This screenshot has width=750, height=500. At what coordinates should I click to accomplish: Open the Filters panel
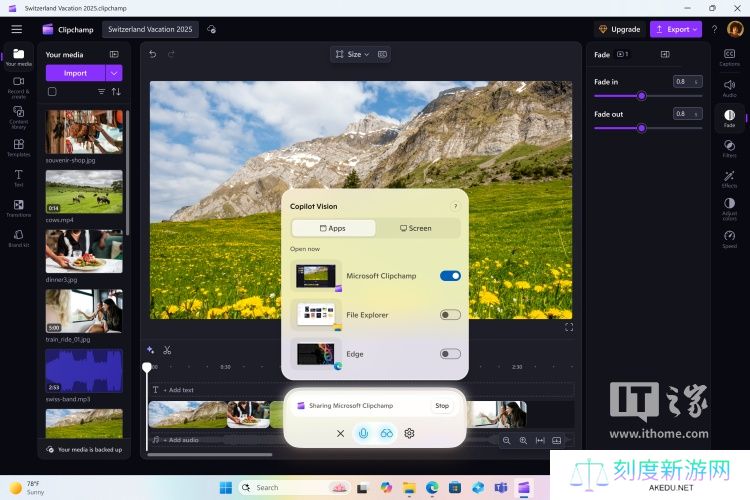coord(729,148)
